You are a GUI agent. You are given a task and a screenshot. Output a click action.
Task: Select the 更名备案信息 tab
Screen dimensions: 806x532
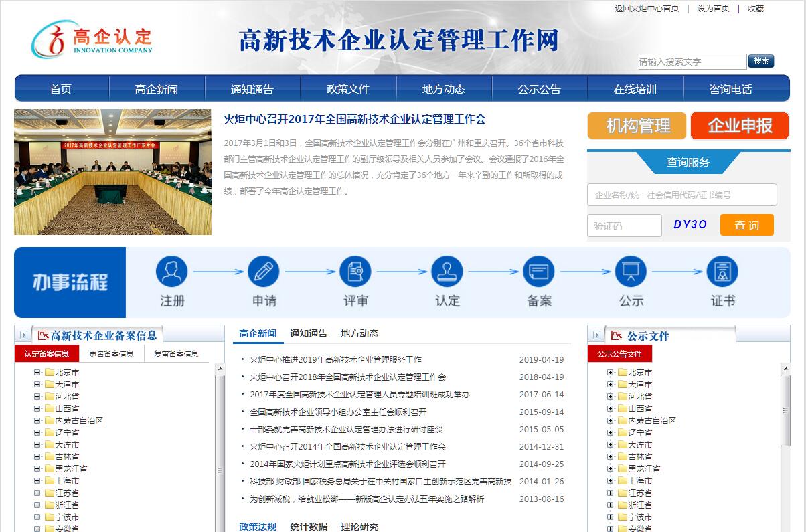pos(111,354)
